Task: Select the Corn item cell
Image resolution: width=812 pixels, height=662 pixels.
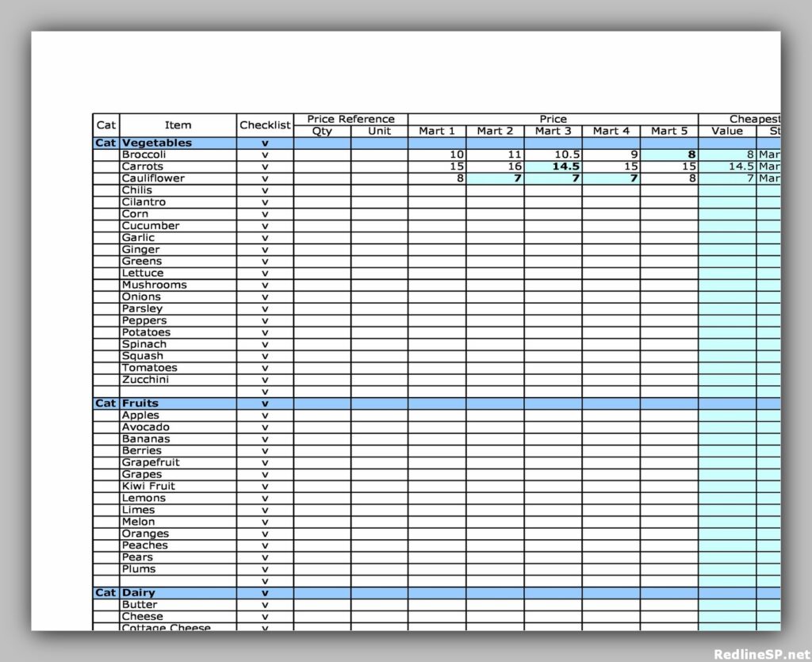Action: (x=178, y=214)
